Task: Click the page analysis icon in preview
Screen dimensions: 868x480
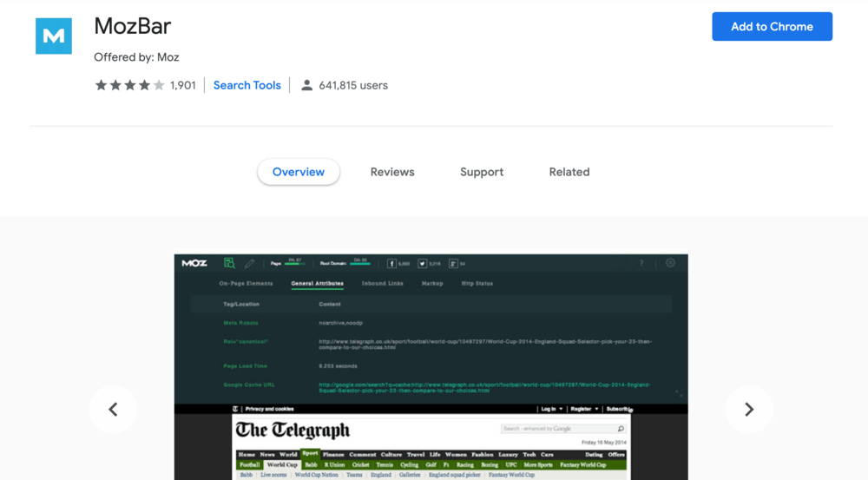Action: pyautogui.click(x=229, y=263)
